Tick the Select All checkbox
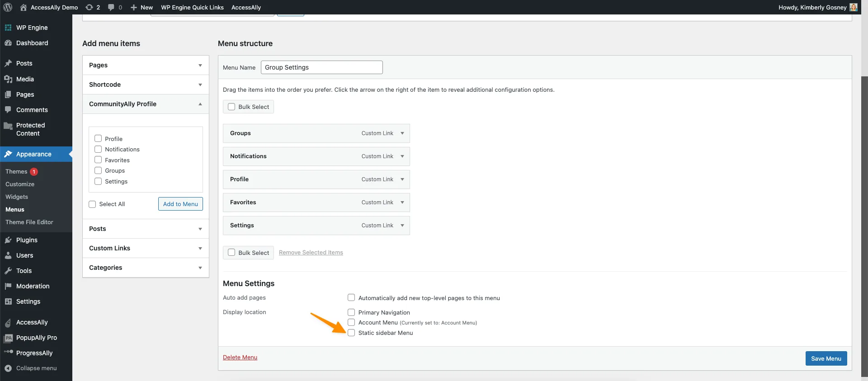This screenshot has width=868, height=381. pos(92,204)
